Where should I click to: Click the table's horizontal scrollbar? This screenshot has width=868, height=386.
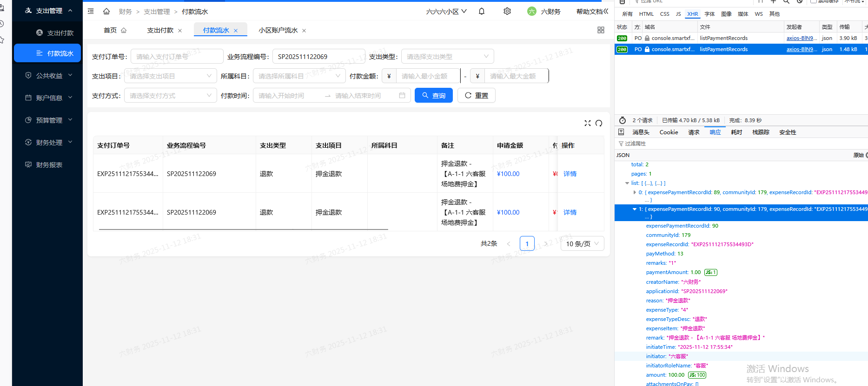tap(243, 229)
